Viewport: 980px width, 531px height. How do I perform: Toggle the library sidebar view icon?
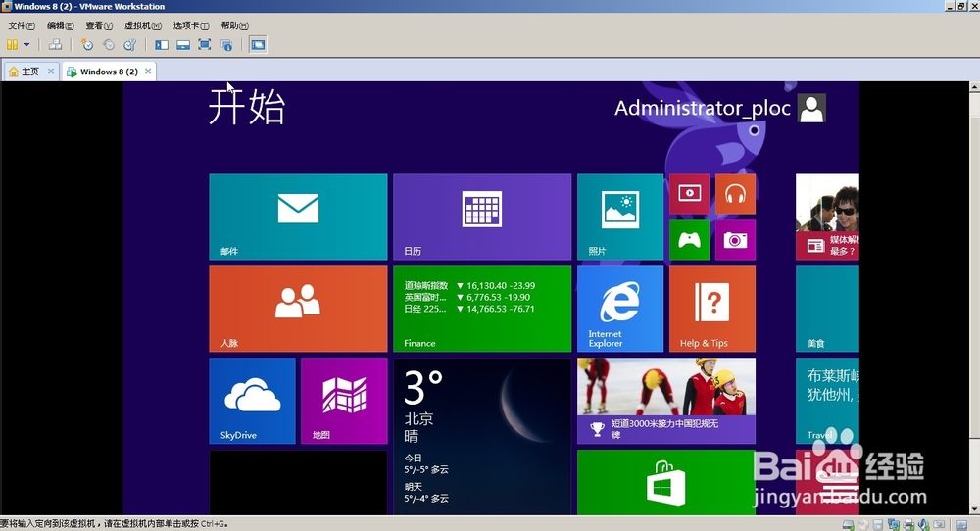click(x=162, y=45)
